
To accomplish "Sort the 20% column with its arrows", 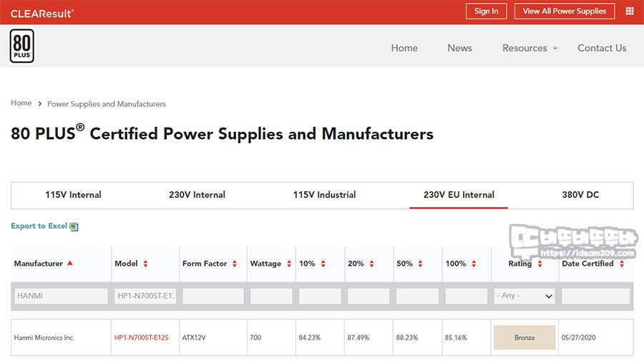I will tap(371, 264).
